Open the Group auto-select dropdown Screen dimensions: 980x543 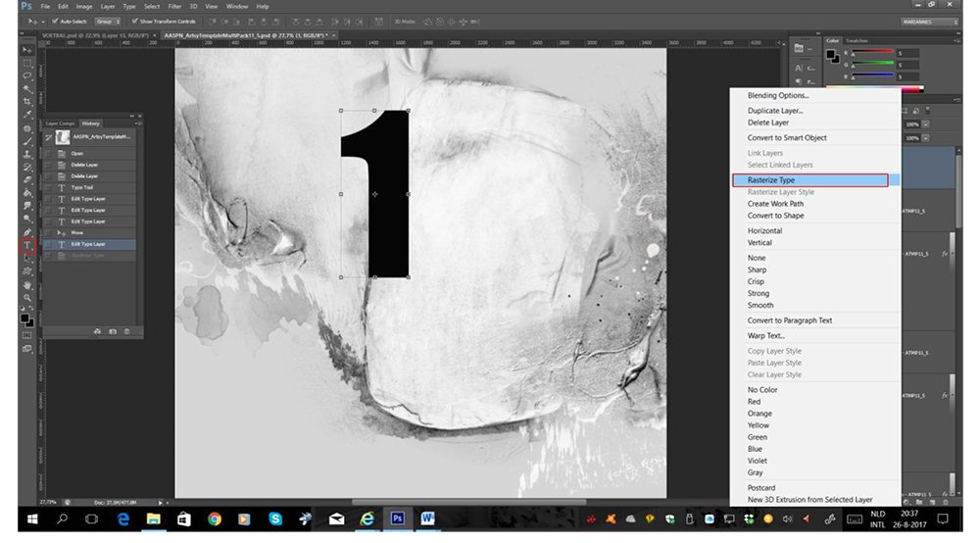click(108, 22)
